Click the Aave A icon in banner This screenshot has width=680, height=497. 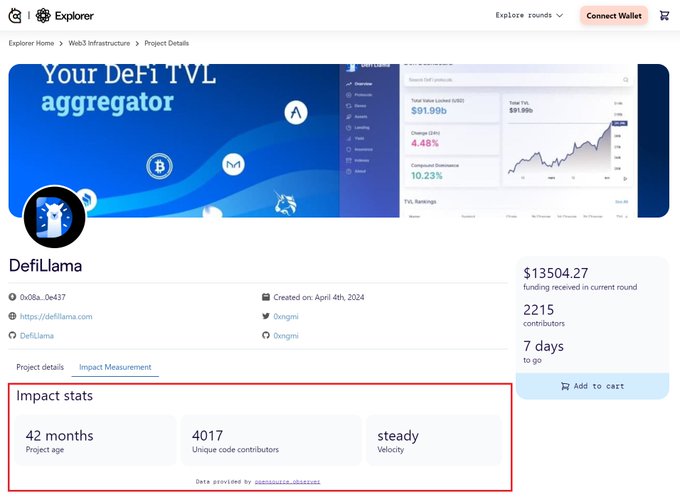click(x=296, y=113)
